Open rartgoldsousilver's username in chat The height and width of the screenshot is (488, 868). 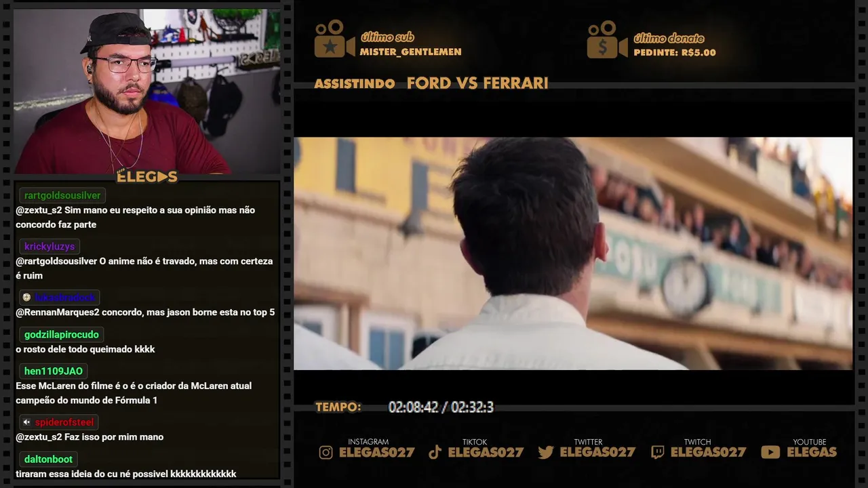pyautogui.click(x=62, y=196)
